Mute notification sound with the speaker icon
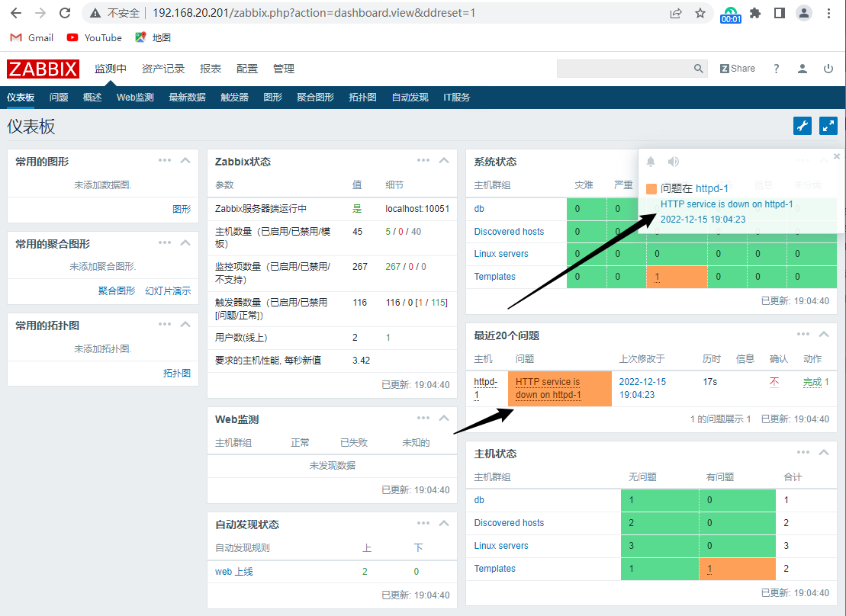 (x=674, y=162)
